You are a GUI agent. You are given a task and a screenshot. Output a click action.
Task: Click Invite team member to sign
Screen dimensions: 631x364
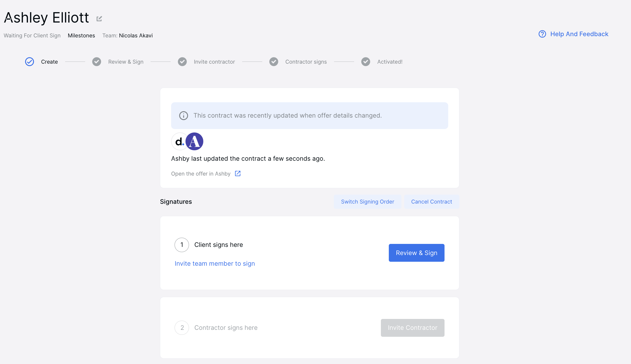[x=215, y=263]
